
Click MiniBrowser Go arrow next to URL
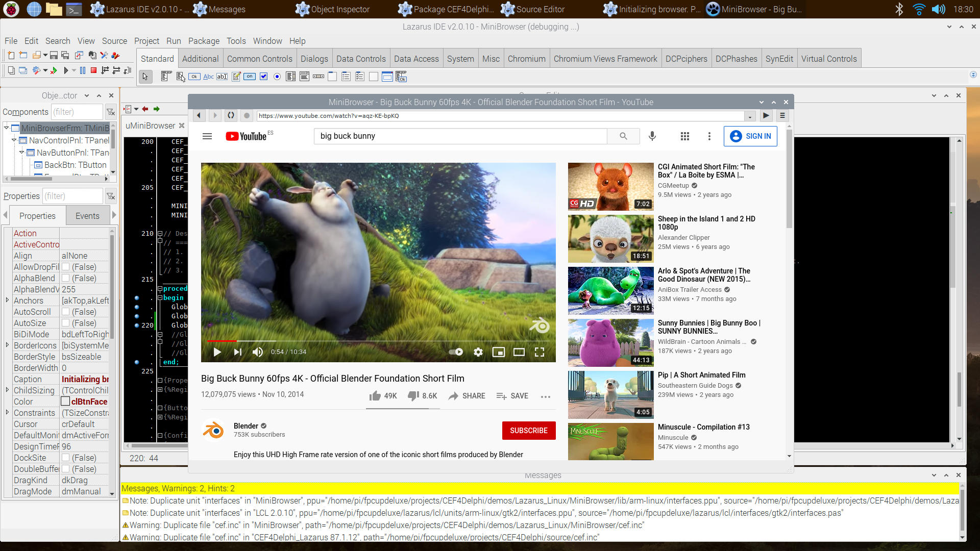[x=766, y=116]
